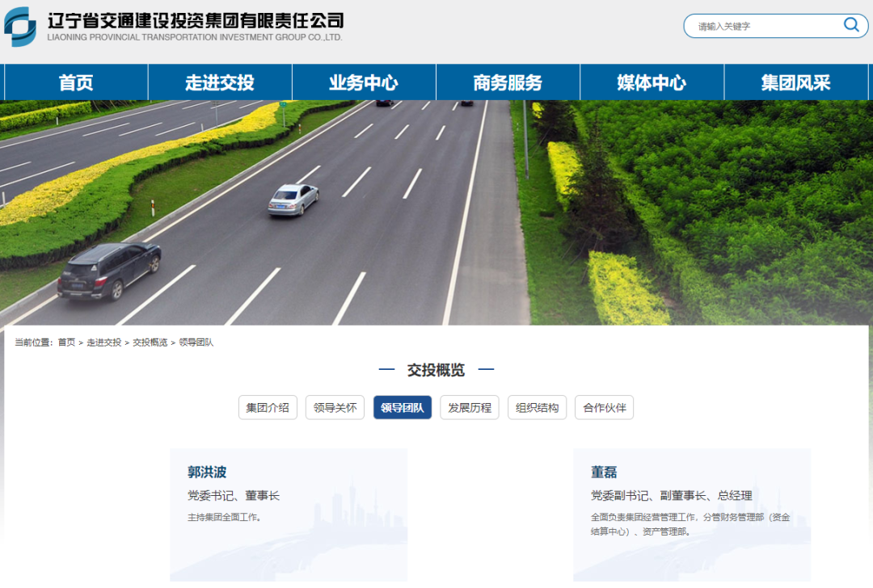
Task: Select the 领导团队 tab
Action: click(x=403, y=407)
